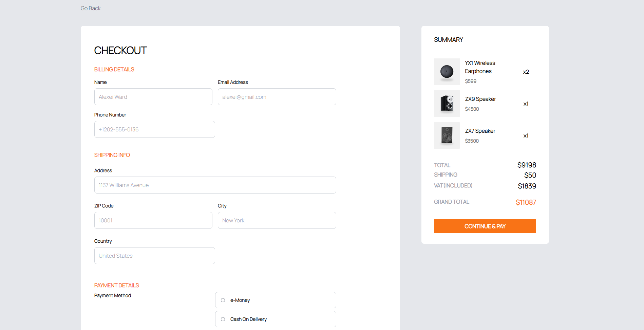Click the BILLING DETAILS section heading
The height and width of the screenshot is (330, 644).
pos(114,69)
